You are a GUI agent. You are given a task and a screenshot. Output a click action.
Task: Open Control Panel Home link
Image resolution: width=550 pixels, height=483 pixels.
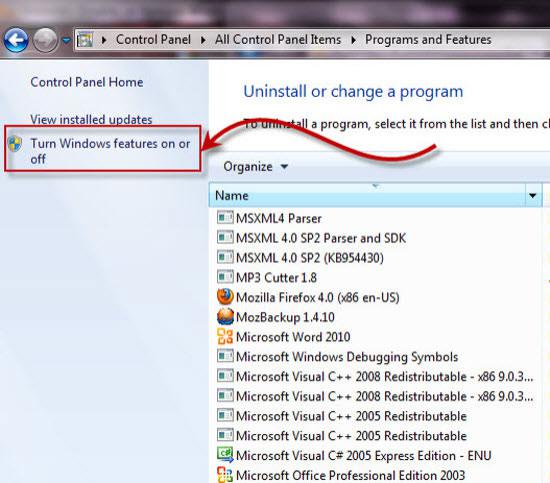87,82
